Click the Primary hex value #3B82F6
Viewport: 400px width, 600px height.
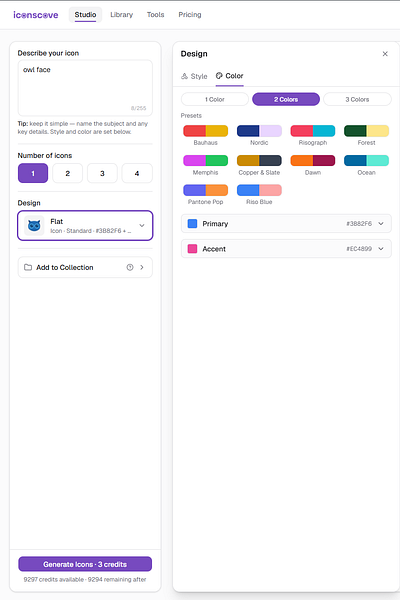click(359, 223)
